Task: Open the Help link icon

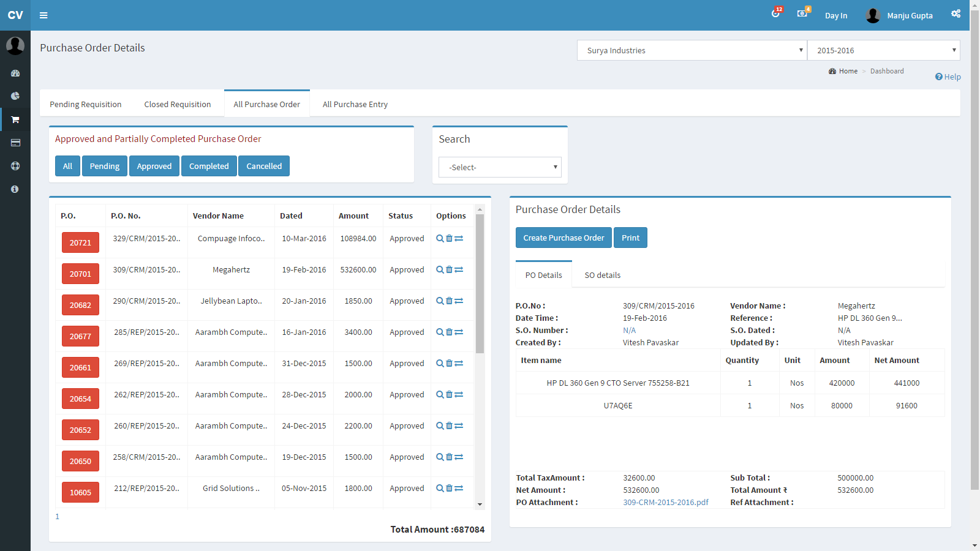Action: tap(948, 77)
